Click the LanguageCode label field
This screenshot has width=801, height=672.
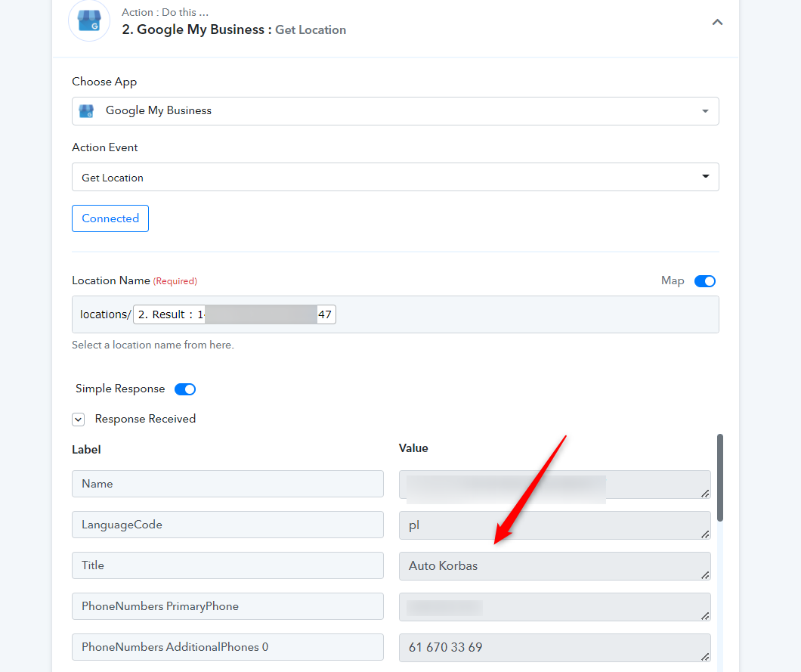(x=228, y=525)
